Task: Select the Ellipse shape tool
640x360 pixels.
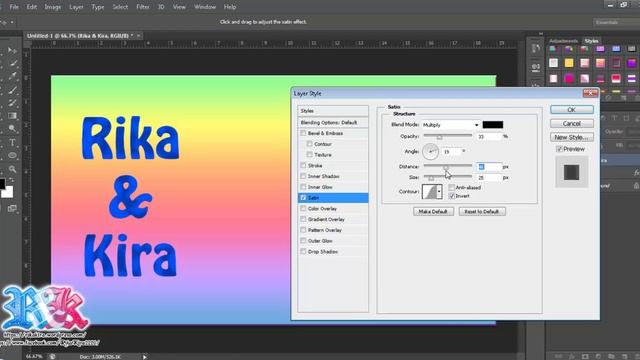Action: (x=12, y=156)
